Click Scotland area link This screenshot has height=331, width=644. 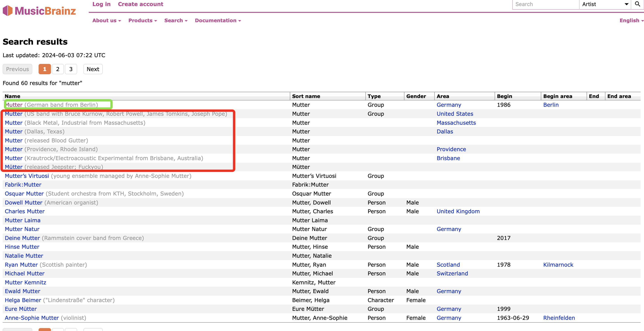tap(448, 265)
